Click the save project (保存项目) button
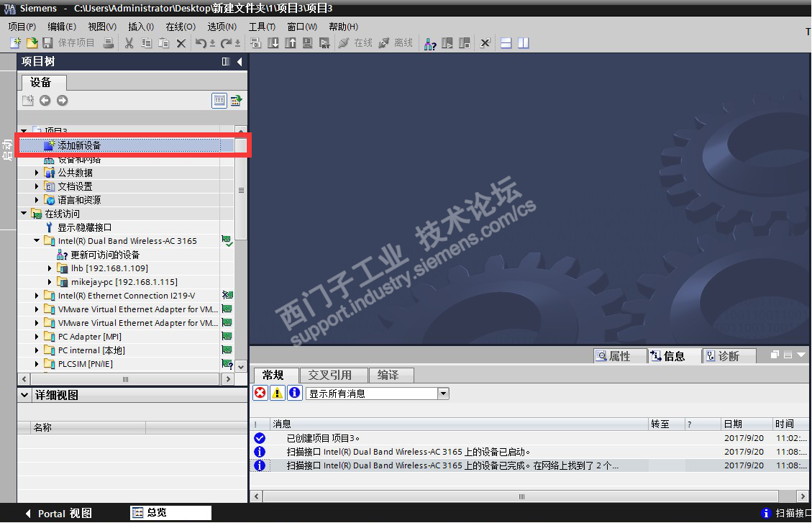The width and height of the screenshot is (812, 523). click(x=68, y=43)
